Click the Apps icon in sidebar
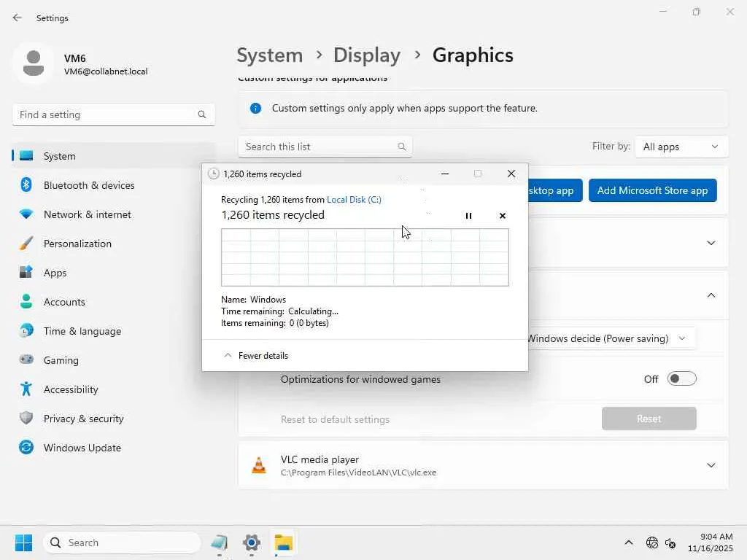 point(26,273)
